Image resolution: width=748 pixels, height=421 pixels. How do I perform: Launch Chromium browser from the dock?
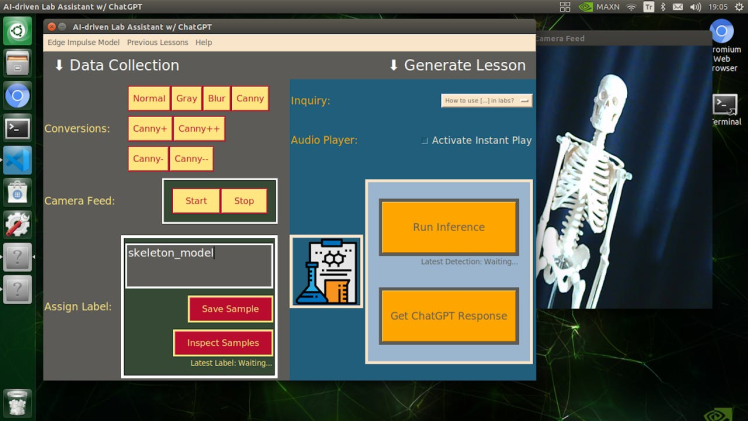18,96
